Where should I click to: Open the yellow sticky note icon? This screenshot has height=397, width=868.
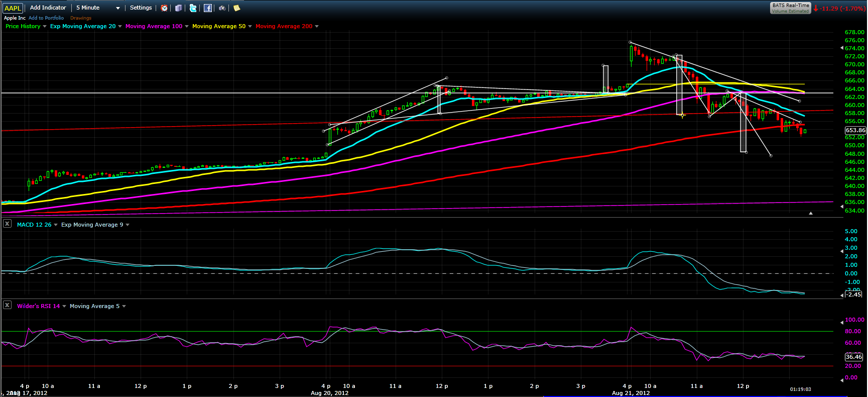(x=236, y=8)
